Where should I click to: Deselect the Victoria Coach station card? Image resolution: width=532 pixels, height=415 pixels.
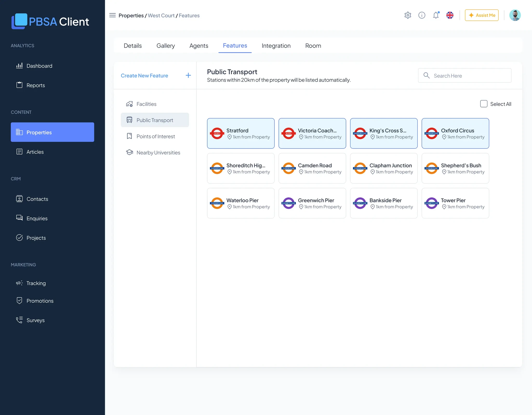pyautogui.click(x=312, y=133)
